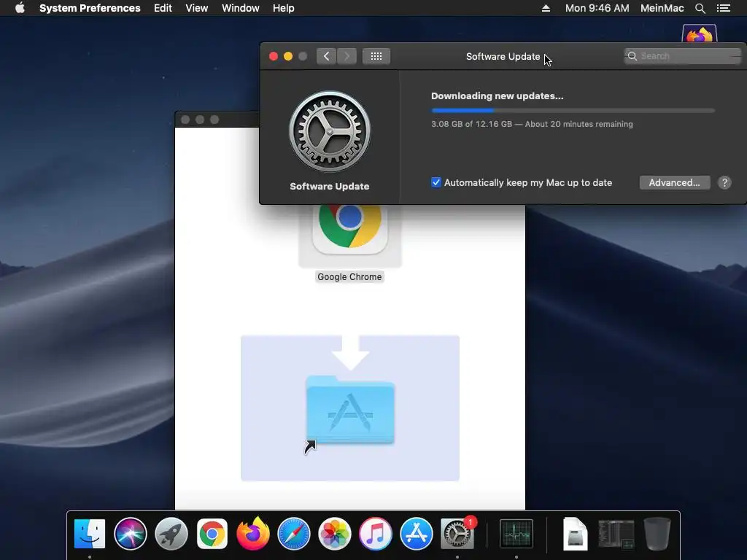The image size is (747, 560).
Task: Click the Google Chrome label in installer window
Action: click(349, 276)
